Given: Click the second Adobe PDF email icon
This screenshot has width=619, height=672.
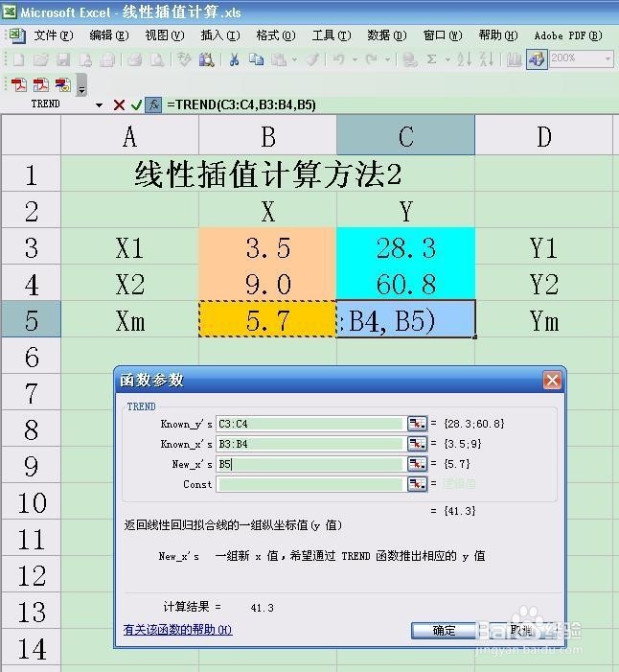Looking at the screenshot, I should pyautogui.click(x=41, y=85).
